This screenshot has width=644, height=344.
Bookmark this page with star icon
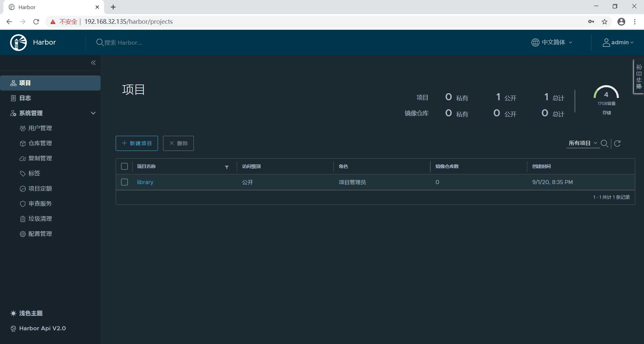pyautogui.click(x=604, y=22)
